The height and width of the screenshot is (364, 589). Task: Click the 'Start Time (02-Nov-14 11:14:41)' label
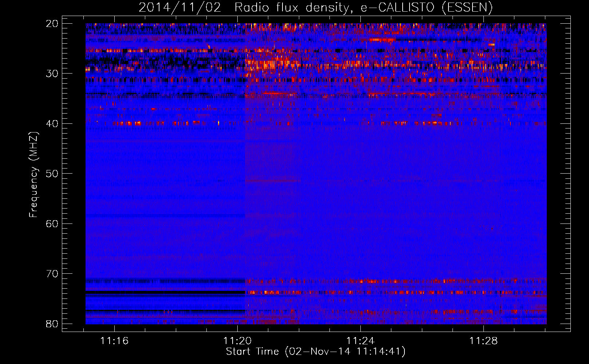click(x=316, y=352)
